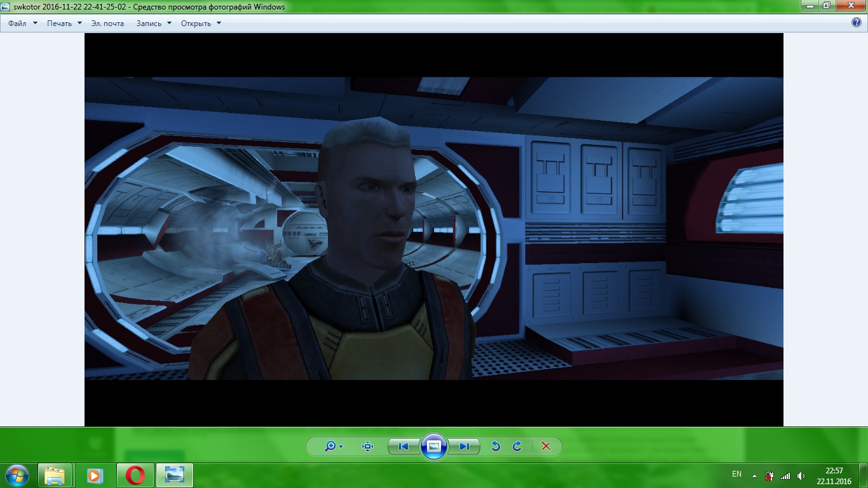Go to the previous photo
Image resolution: width=868 pixels, height=488 pixels.
point(403,447)
